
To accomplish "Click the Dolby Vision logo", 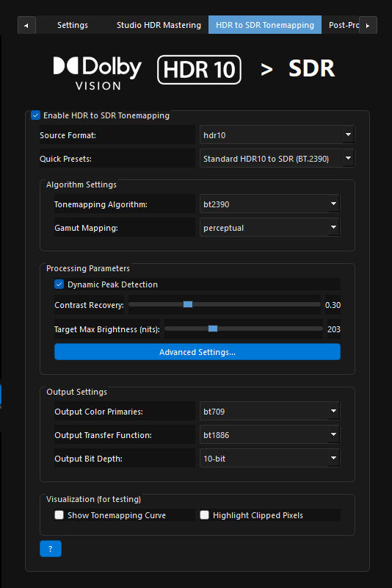I will pos(98,73).
